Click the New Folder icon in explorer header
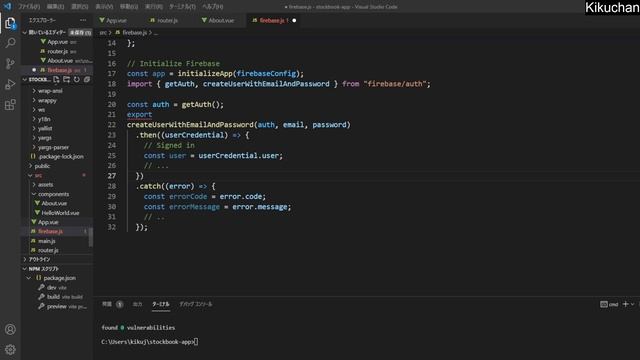The width and height of the screenshot is (640, 360). 67,80
